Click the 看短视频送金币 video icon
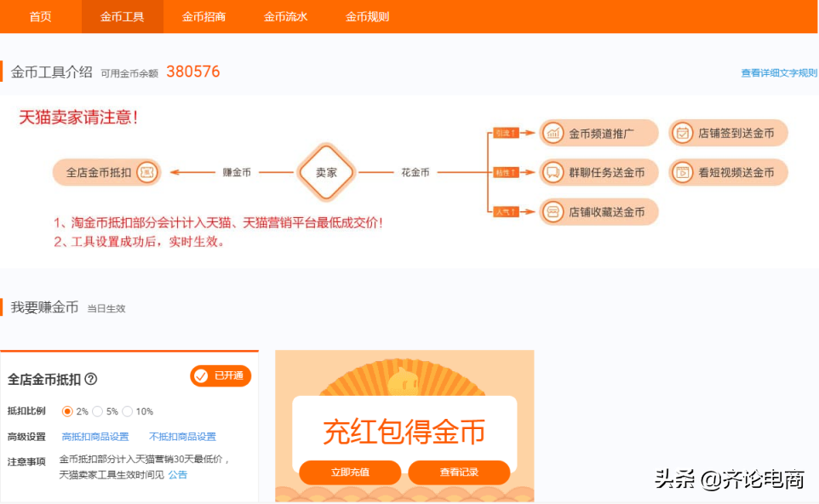Viewport: 819px width, 504px height. pos(682,172)
